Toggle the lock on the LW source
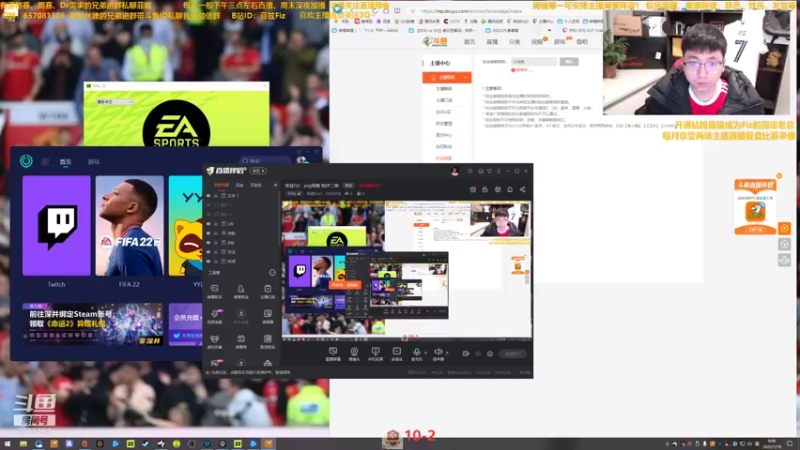Viewport: 800px width, 450px height. (216, 223)
